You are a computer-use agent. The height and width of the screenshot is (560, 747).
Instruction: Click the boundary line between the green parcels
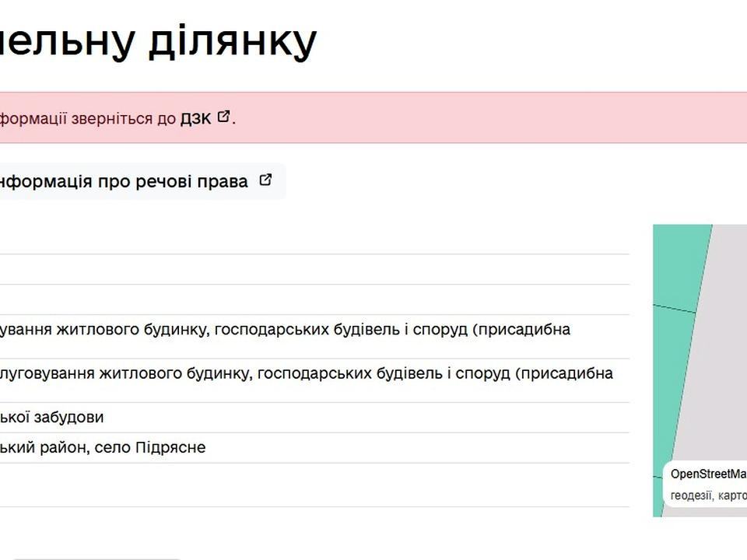point(674,310)
